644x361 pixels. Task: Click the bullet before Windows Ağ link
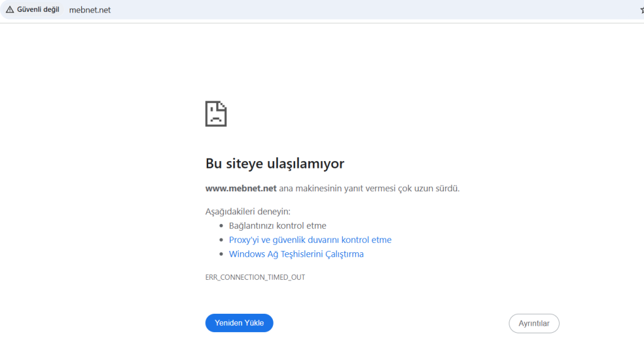pyautogui.click(x=221, y=255)
